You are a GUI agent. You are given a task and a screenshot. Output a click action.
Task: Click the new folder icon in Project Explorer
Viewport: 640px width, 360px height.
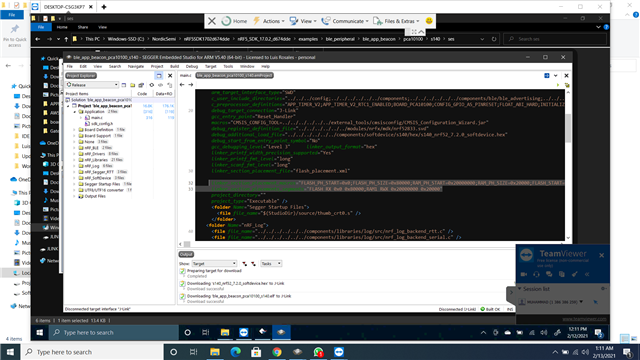coord(133,85)
